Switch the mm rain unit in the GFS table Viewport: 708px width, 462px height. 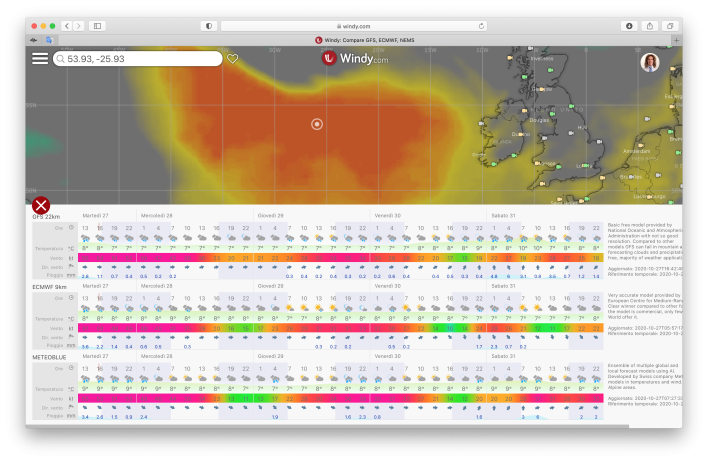click(71, 275)
